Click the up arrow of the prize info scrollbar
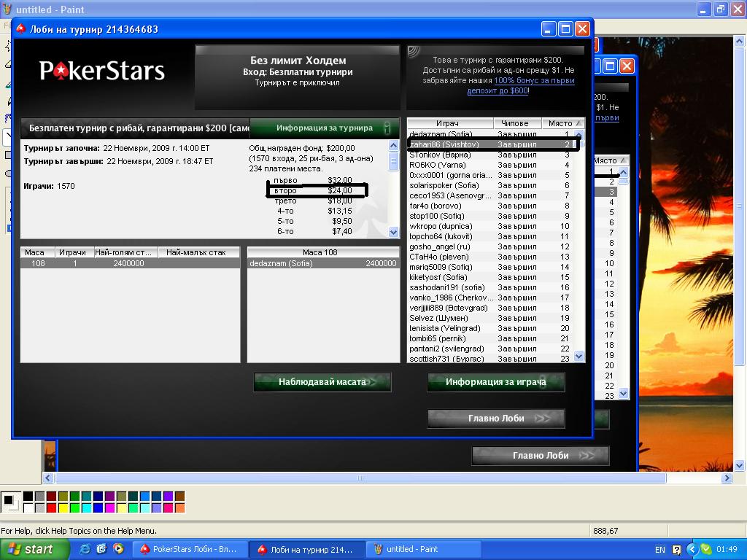 [393, 146]
